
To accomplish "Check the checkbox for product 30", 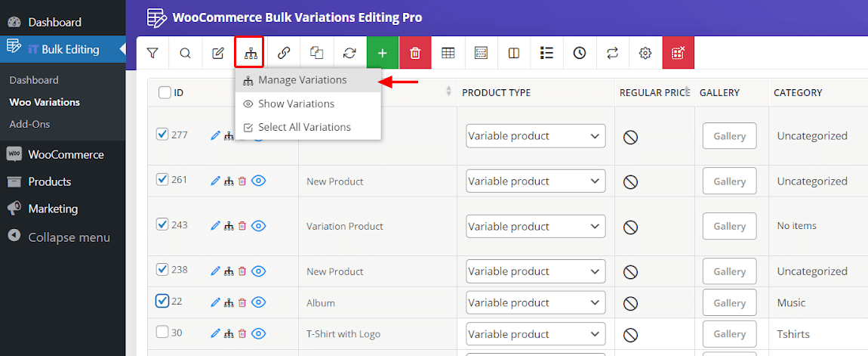I will pyautogui.click(x=162, y=332).
